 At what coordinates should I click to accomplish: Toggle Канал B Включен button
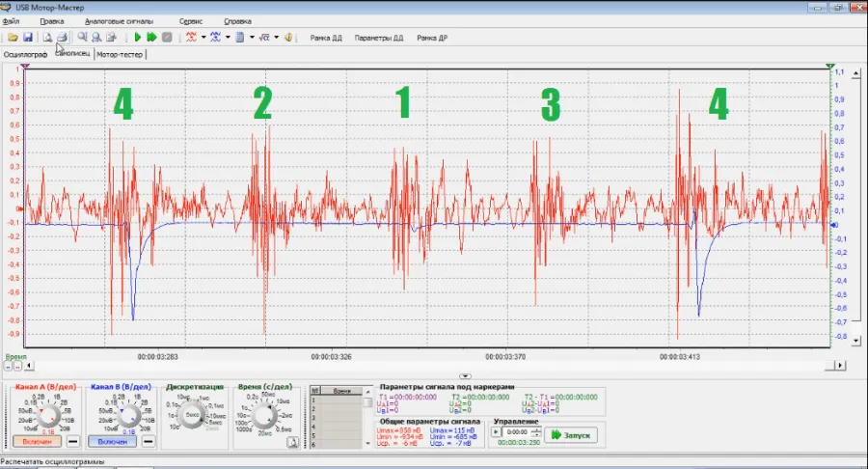point(113,441)
